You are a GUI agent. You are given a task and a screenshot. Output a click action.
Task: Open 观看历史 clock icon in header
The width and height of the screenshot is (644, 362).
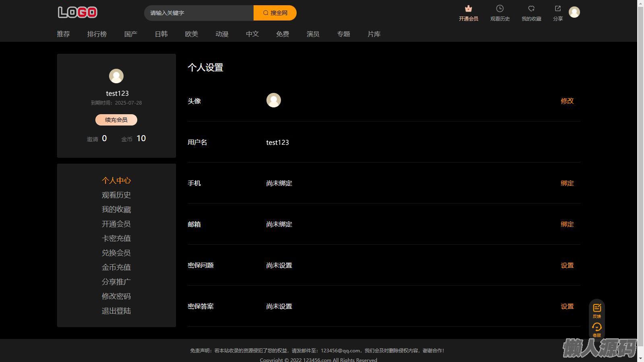500,9
